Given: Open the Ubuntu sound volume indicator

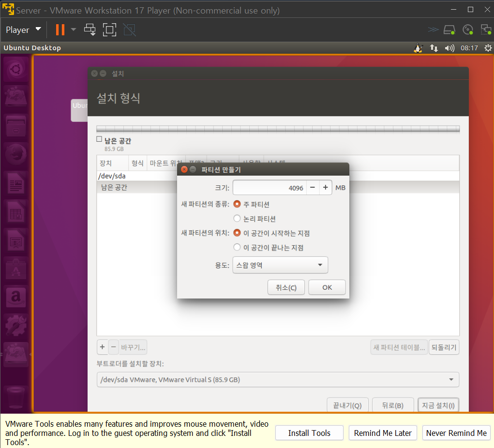Looking at the screenshot, I should point(449,48).
